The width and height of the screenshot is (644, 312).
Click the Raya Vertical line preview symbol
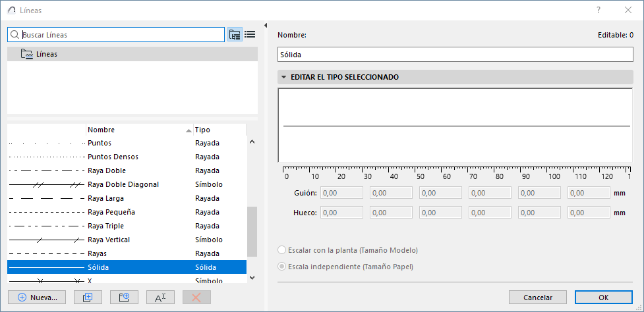(x=46, y=240)
